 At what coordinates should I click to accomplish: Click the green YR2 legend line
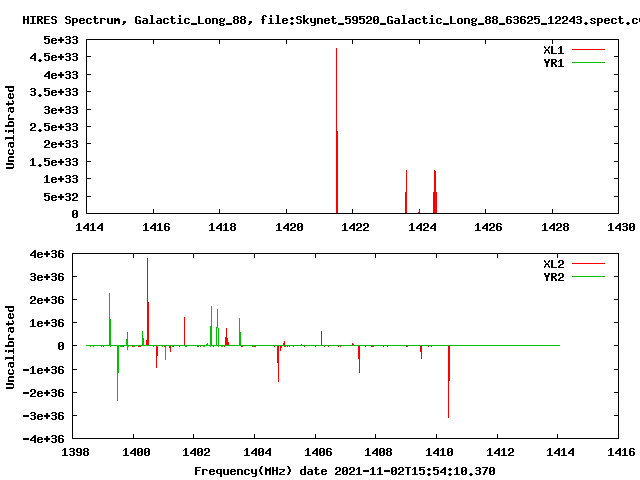pyautogui.click(x=588, y=277)
